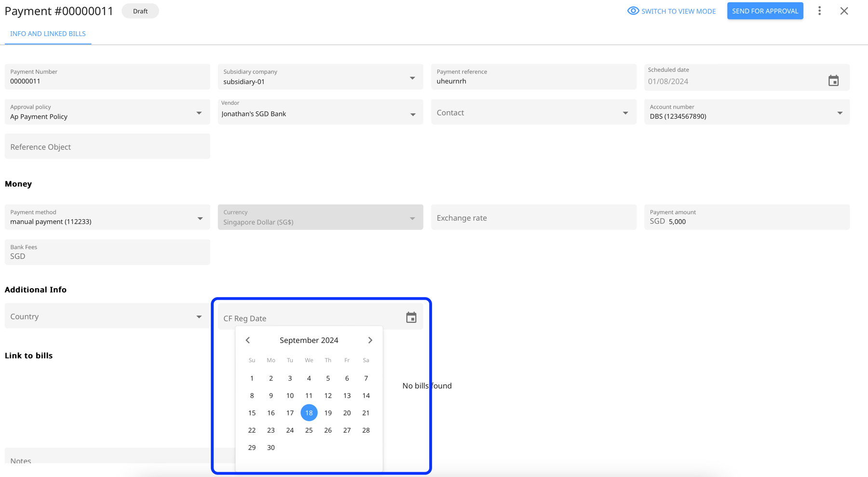The image size is (868, 477).
Task: Expand the Country dropdown
Action: 107,316
